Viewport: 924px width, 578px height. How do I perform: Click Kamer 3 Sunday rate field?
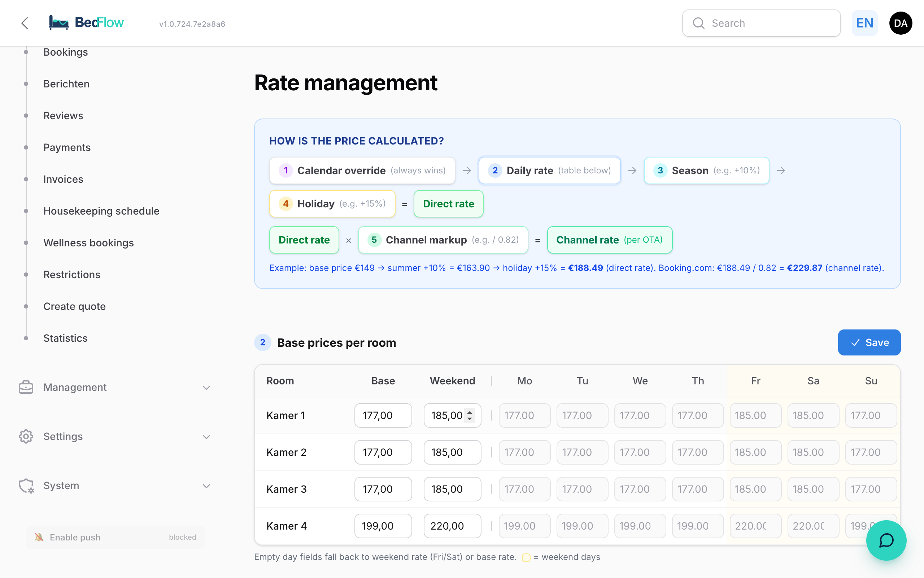tap(871, 489)
